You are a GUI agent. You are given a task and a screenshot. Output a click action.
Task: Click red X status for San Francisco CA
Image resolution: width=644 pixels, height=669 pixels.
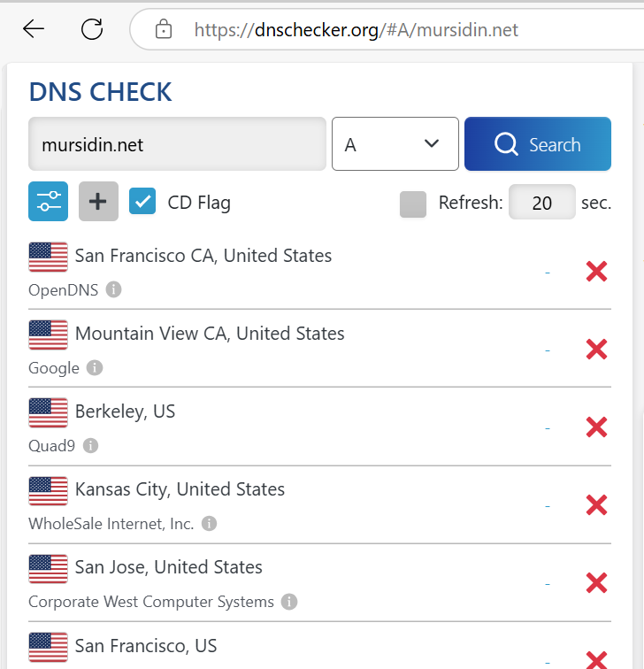click(x=596, y=272)
